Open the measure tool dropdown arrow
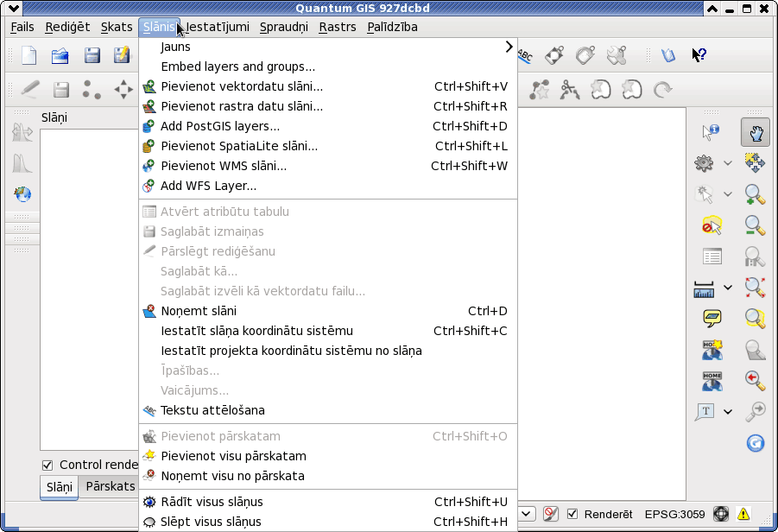 point(727,288)
